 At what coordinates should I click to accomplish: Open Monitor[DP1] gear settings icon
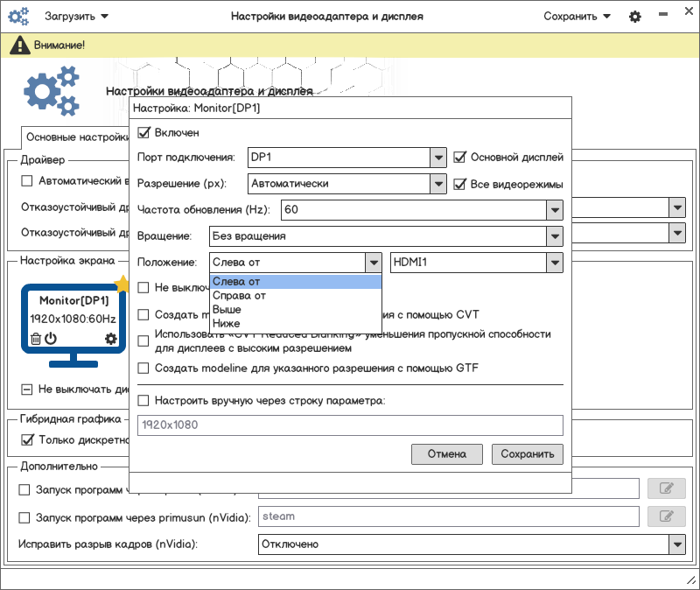111,339
